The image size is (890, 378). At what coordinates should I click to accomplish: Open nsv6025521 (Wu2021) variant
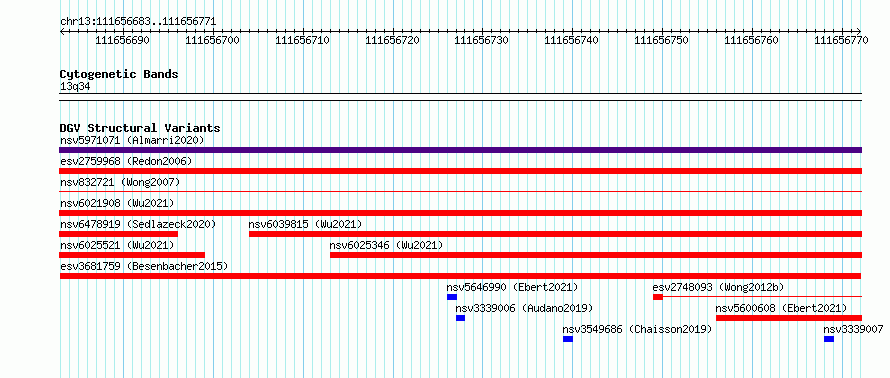coord(117,245)
